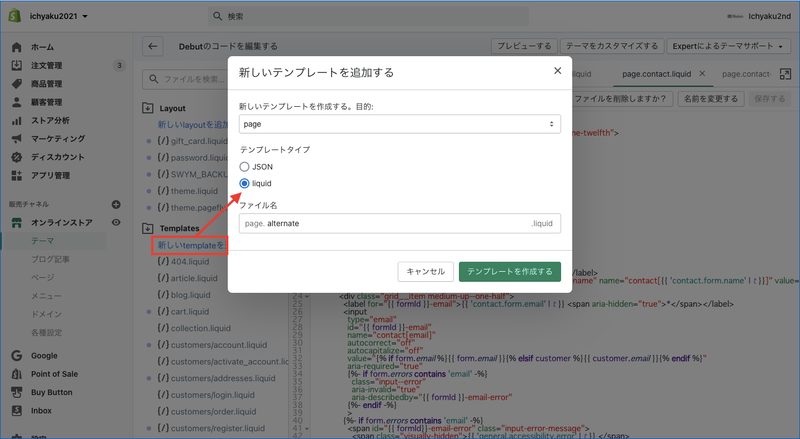Image resolution: width=800 pixels, height=439 pixels.
Task: Open gift_card.liquid layout file
Action: 192,141
